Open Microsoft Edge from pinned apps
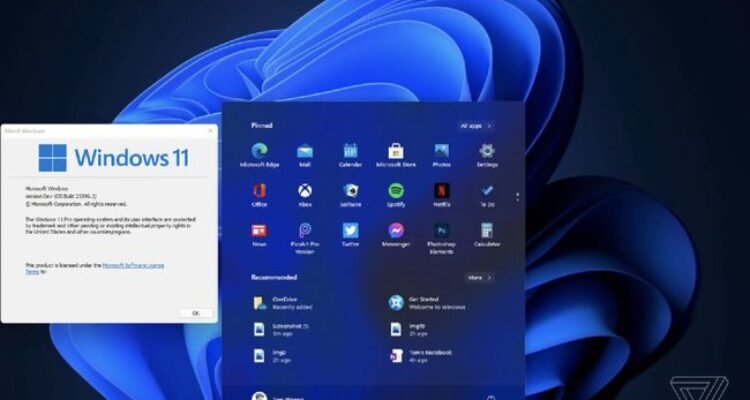 [260, 155]
